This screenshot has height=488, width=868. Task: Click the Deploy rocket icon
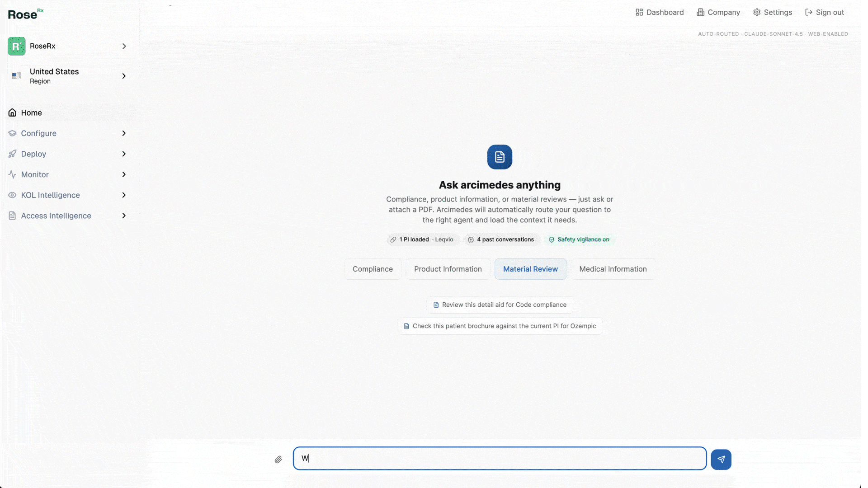click(12, 154)
